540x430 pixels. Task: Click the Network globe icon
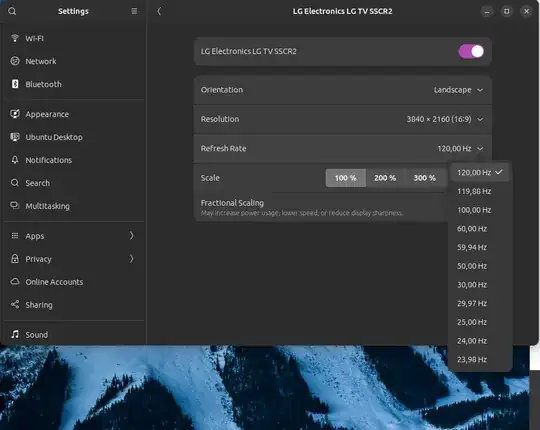pos(15,61)
